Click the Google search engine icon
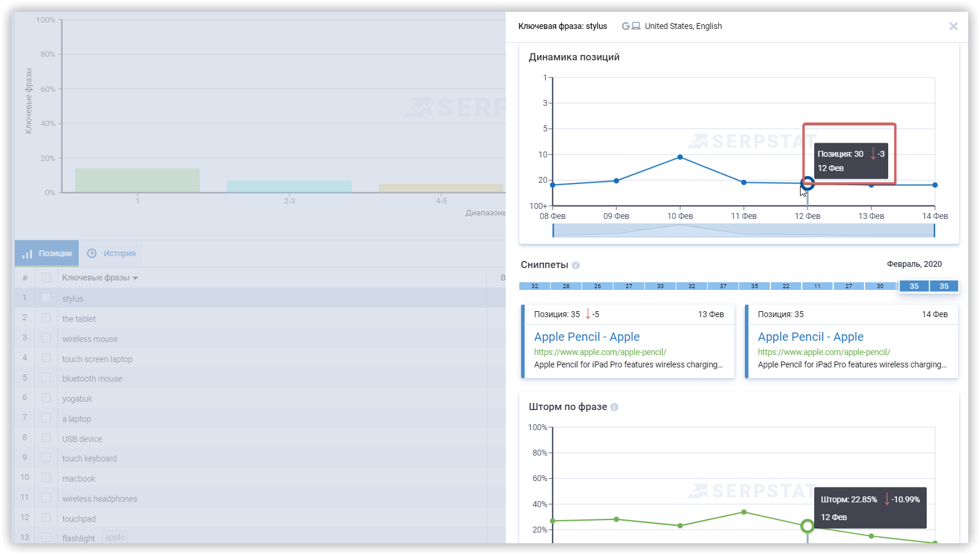This screenshot has width=980, height=555. click(x=625, y=26)
